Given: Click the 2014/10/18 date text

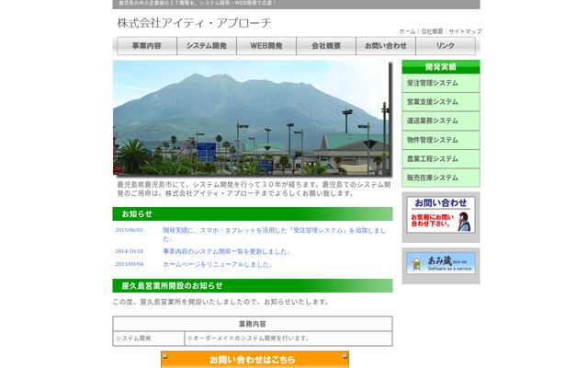Looking at the screenshot, I should coord(129,251).
